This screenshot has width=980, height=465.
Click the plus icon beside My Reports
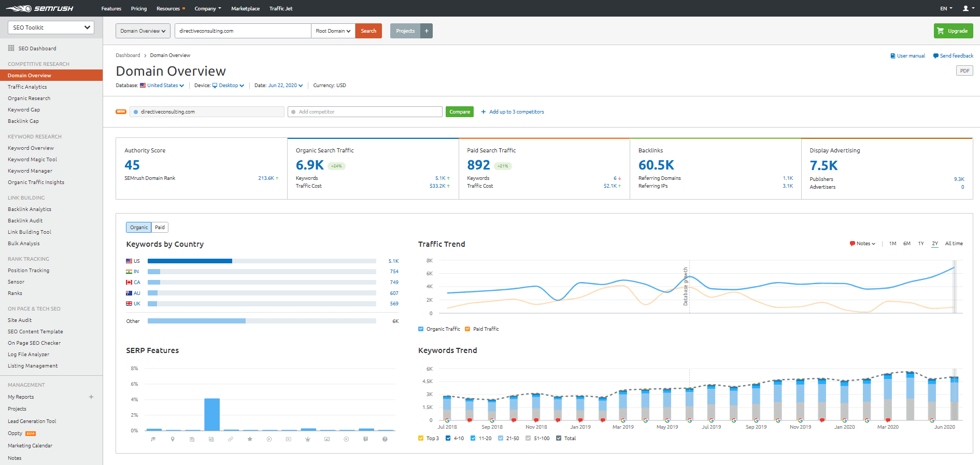pos(91,397)
